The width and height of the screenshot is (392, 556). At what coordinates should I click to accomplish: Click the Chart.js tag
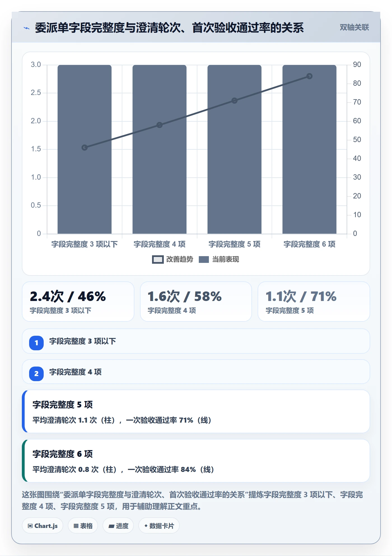(43, 526)
